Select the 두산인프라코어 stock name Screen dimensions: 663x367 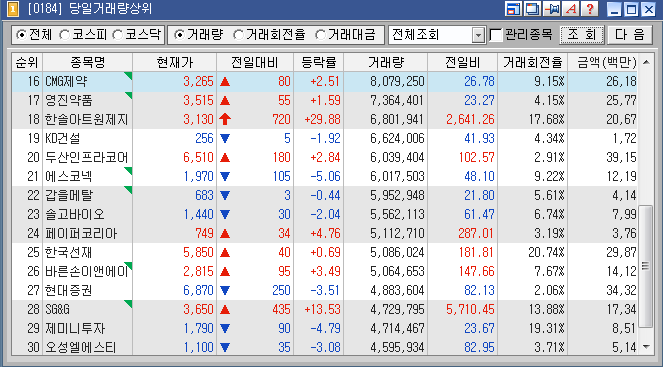86,158
